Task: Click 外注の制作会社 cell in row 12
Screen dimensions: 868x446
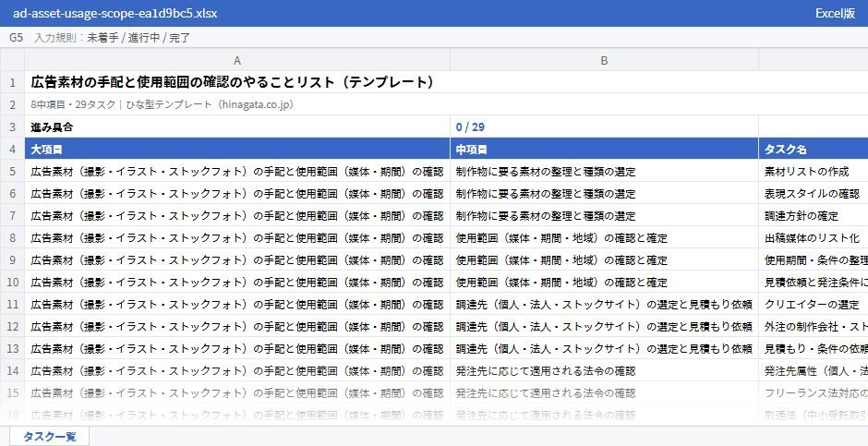Action: click(814, 326)
